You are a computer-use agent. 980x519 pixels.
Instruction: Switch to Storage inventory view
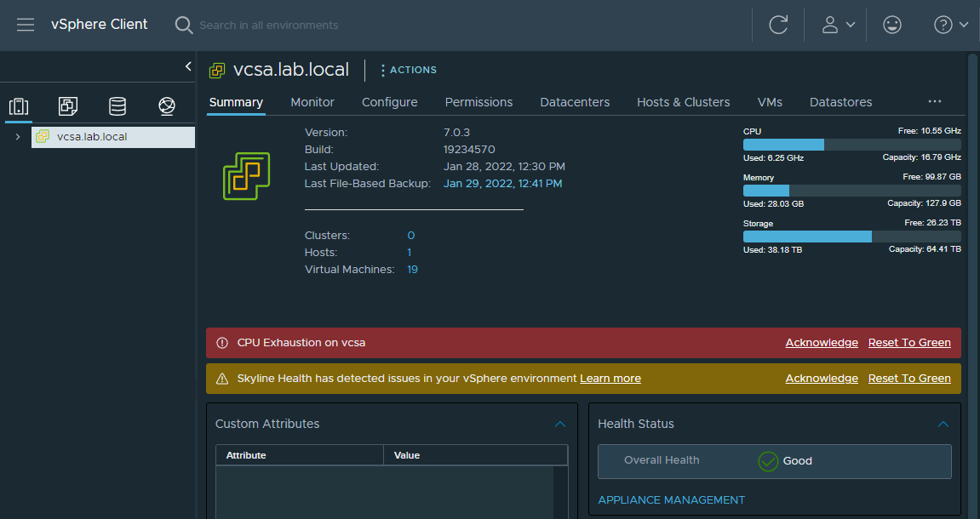(x=117, y=107)
